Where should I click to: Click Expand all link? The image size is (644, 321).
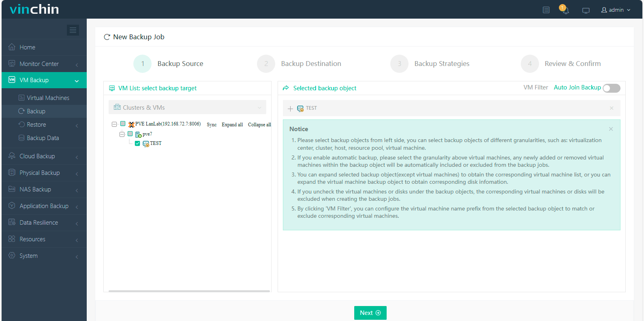[x=232, y=125]
